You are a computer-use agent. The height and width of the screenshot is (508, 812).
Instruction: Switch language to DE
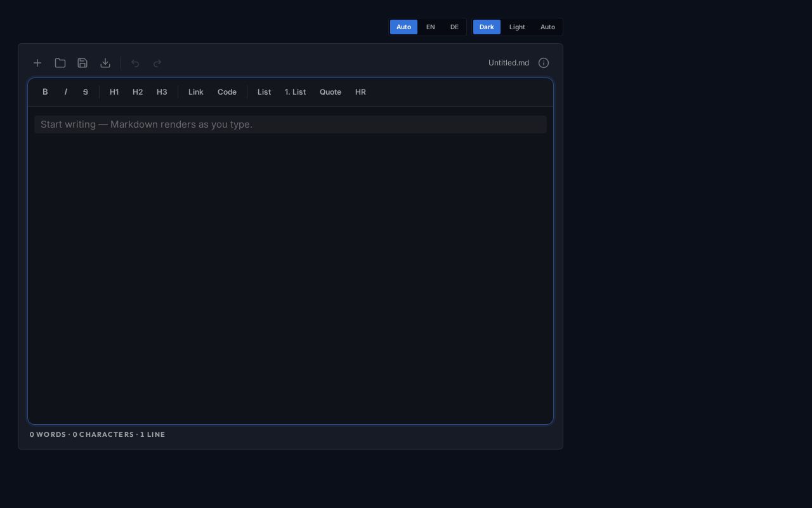click(454, 27)
